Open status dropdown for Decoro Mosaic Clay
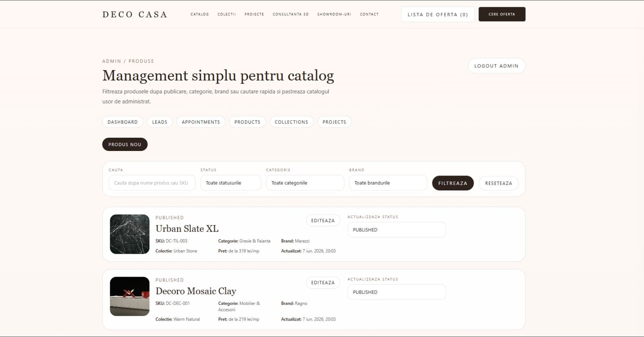Viewport: 644px width, 337px height. pos(396,292)
